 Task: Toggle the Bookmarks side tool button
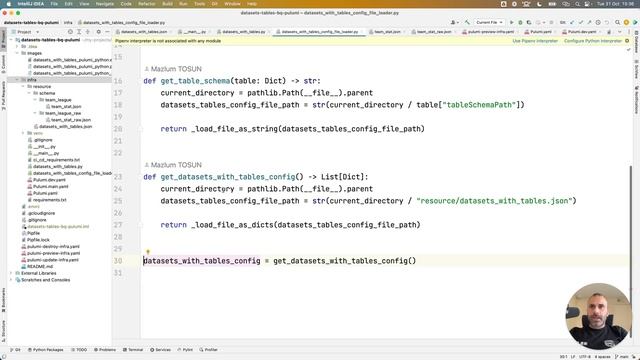click(3, 300)
